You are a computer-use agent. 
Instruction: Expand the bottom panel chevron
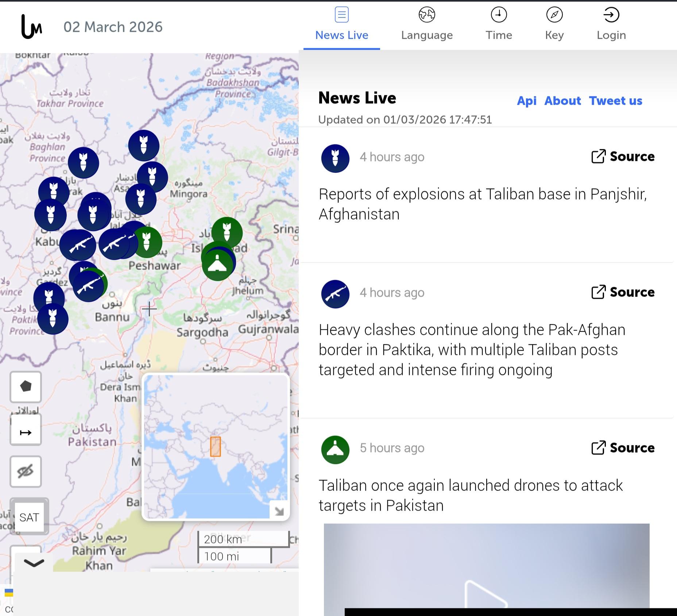[x=34, y=563]
